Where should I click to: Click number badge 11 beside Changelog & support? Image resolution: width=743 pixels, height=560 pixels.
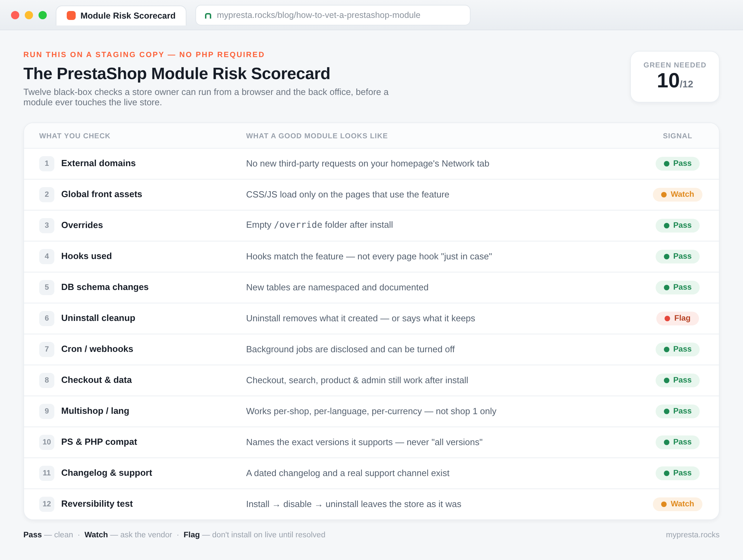coord(47,473)
